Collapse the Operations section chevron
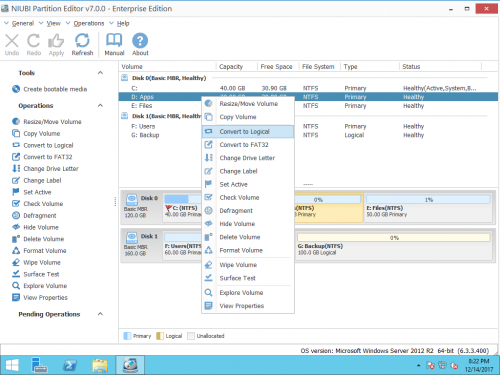 click(100, 105)
